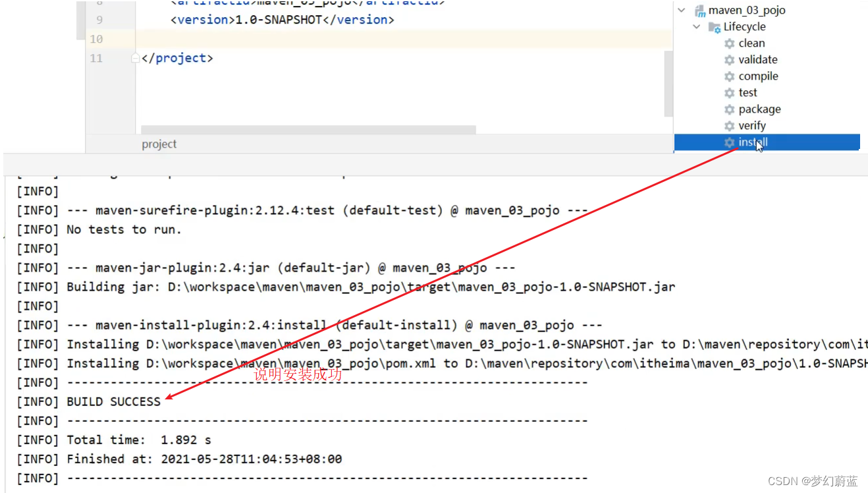Click the maven-install-plugin console line
The height and width of the screenshot is (493, 868).
point(310,326)
